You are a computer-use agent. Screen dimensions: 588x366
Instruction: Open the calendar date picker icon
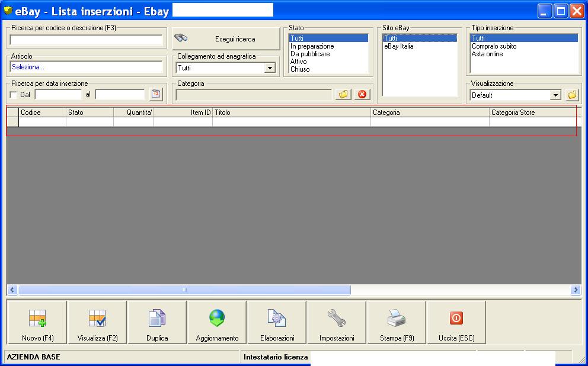point(156,94)
